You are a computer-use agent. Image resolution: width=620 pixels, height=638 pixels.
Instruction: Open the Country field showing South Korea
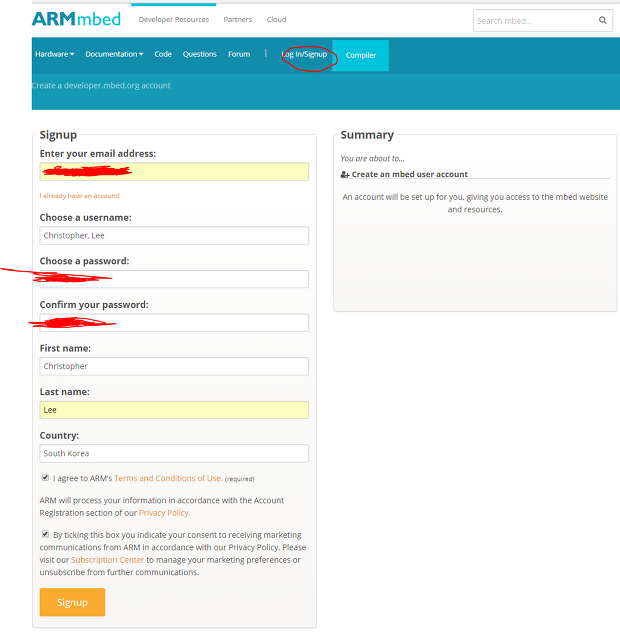[174, 453]
